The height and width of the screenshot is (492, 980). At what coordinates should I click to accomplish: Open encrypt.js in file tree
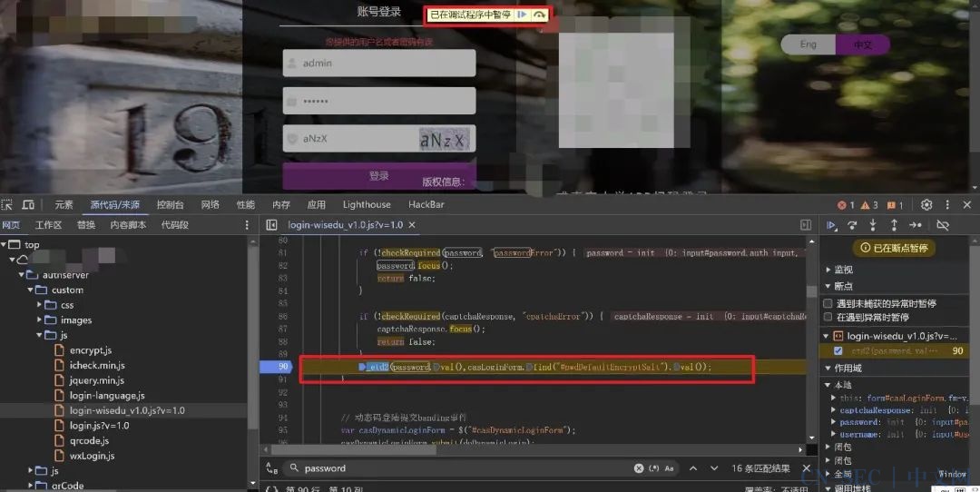point(91,350)
